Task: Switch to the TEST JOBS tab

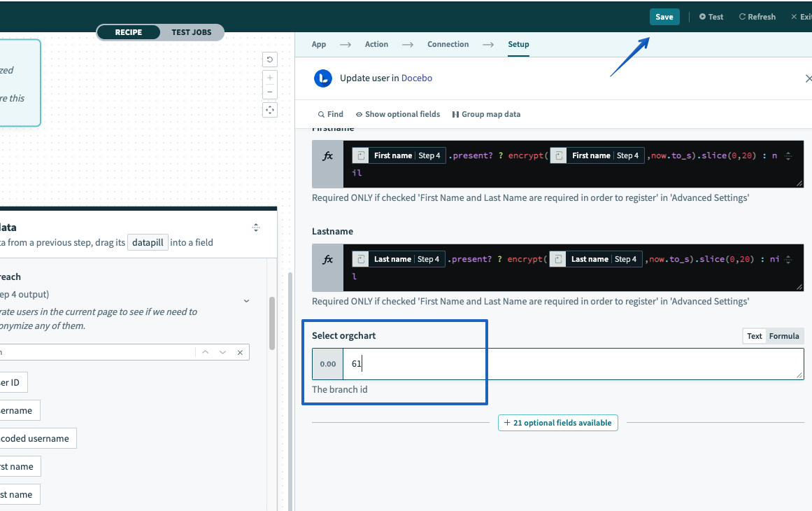Action: (191, 31)
